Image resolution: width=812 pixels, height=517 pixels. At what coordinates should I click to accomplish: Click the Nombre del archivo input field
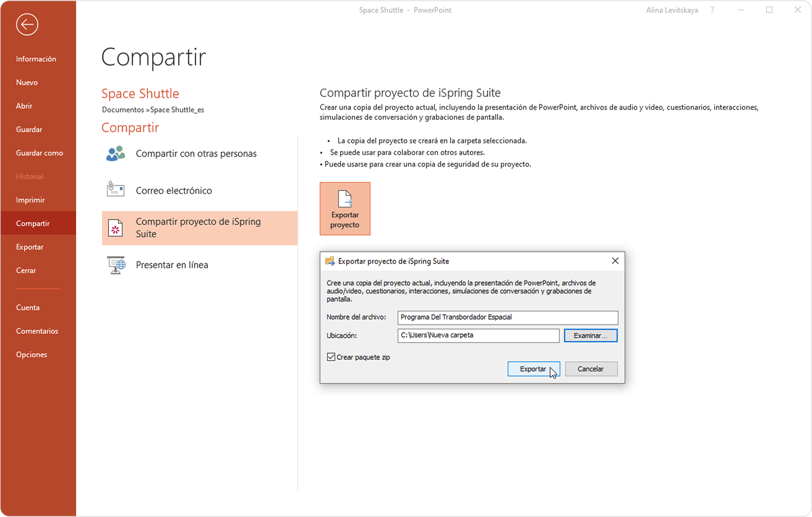click(x=508, y=317)
